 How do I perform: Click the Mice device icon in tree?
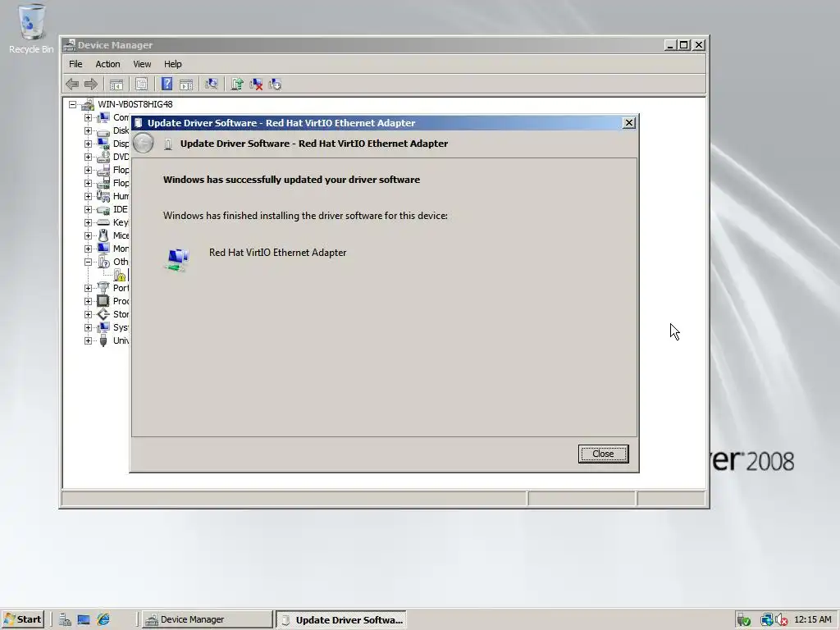coord(103,235)
